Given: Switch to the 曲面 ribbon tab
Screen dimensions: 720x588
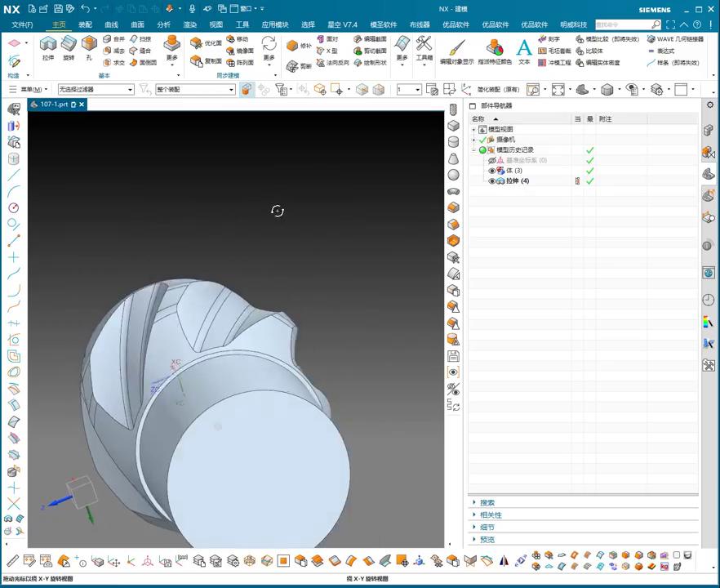Looking at the screenshot, I should pyautogui.click(x=137, y=24).
